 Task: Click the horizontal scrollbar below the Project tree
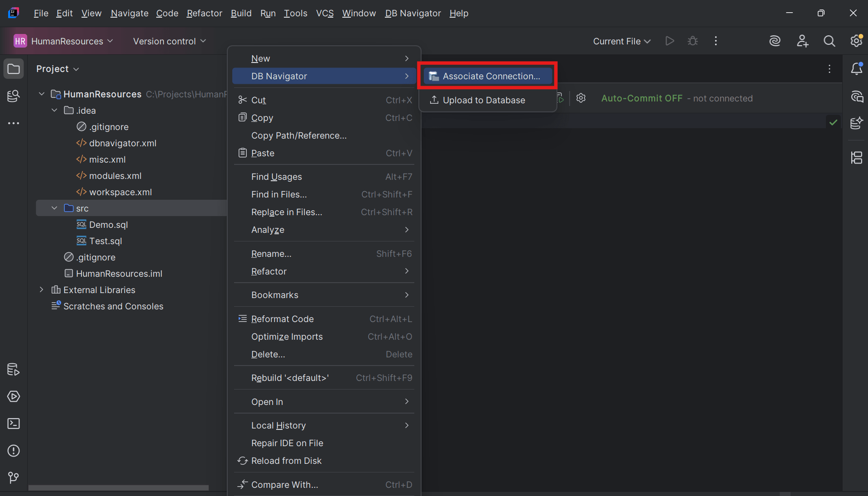(118, 488)
